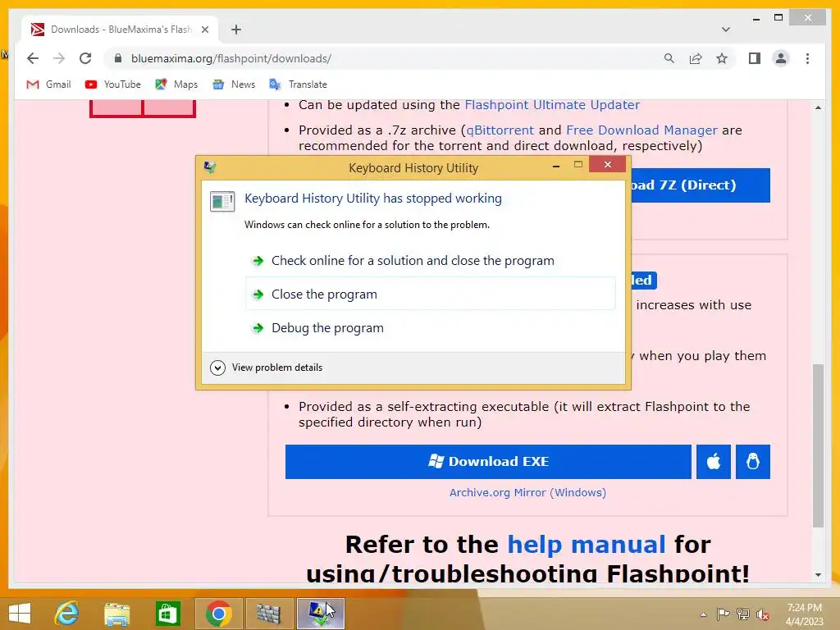The image size is (840, 630).
Task: Click the lock icon in address bar
Action: [118, 58]
